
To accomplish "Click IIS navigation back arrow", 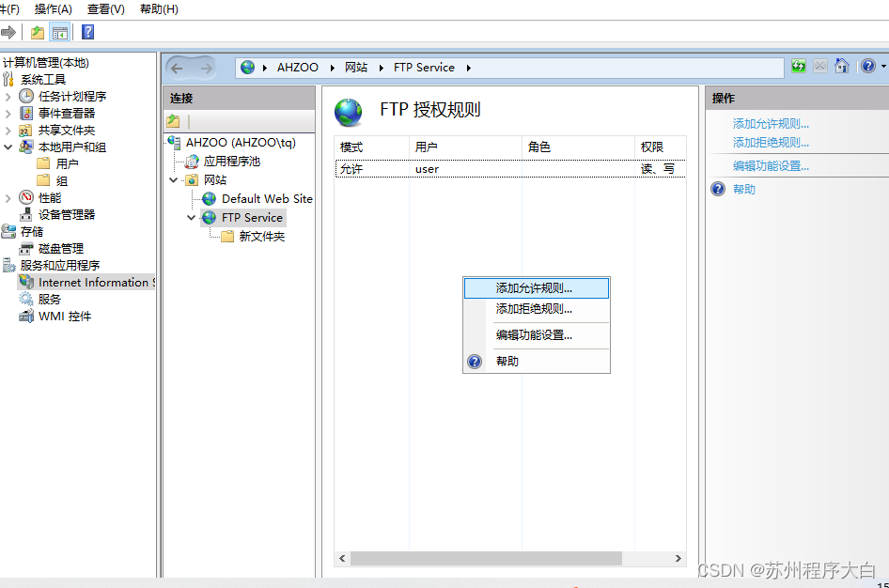I will (x=177, y=69).
